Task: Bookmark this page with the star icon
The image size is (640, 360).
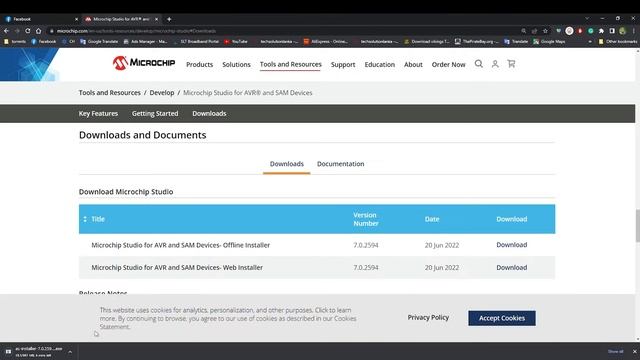Action: pos(545,31)
